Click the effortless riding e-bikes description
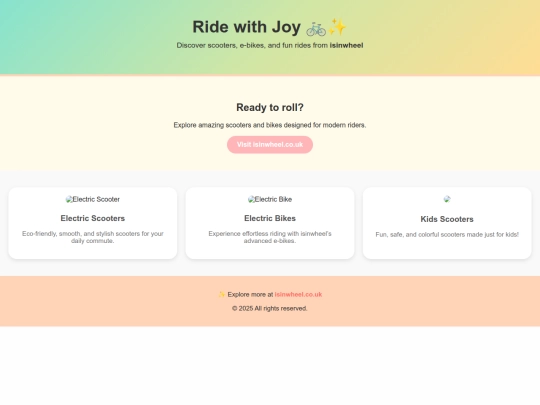The image size is (540, 405). tap(270, 237)
